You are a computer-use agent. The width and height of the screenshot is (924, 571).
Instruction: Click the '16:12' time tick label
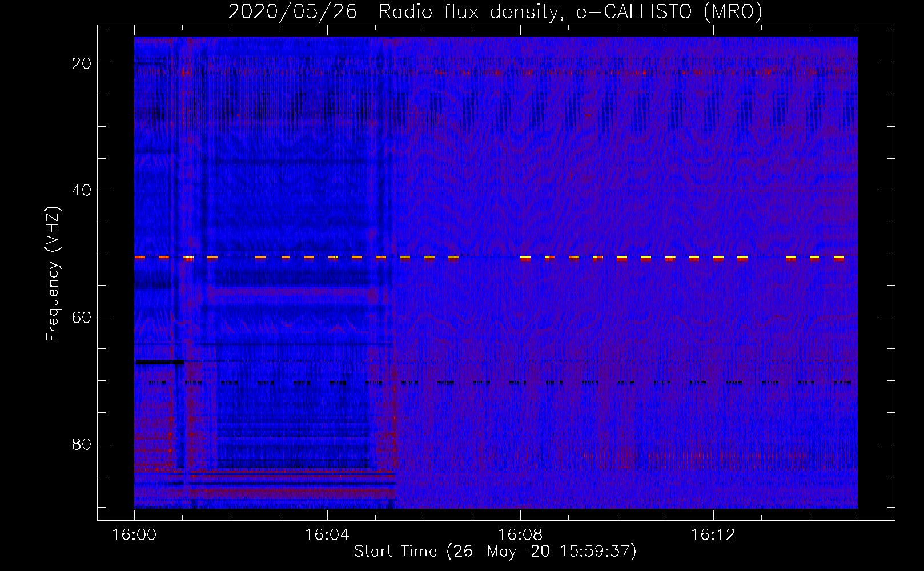tap(713, 535)
